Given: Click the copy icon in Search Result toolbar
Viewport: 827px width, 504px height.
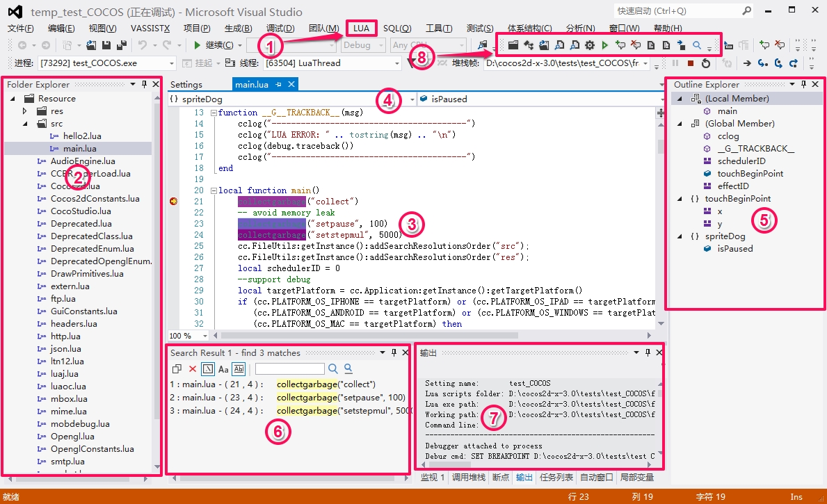Looking at the screenshot, I should point(177,369).
